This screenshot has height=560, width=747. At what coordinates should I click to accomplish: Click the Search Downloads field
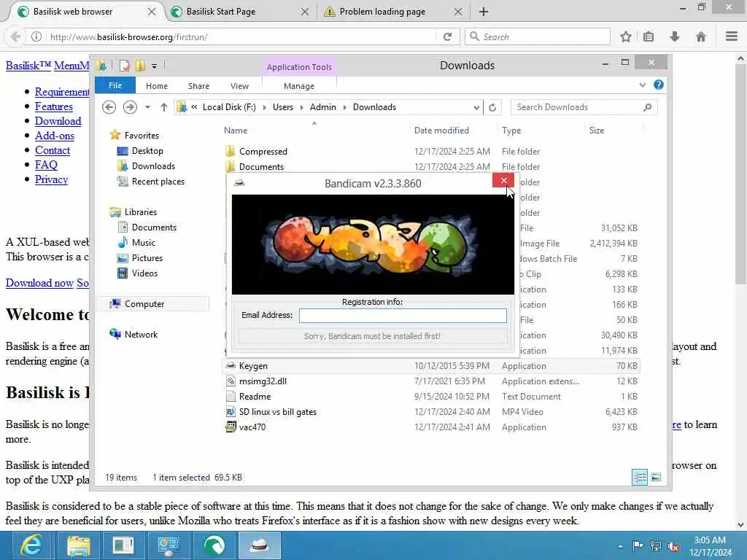(578, 107)
